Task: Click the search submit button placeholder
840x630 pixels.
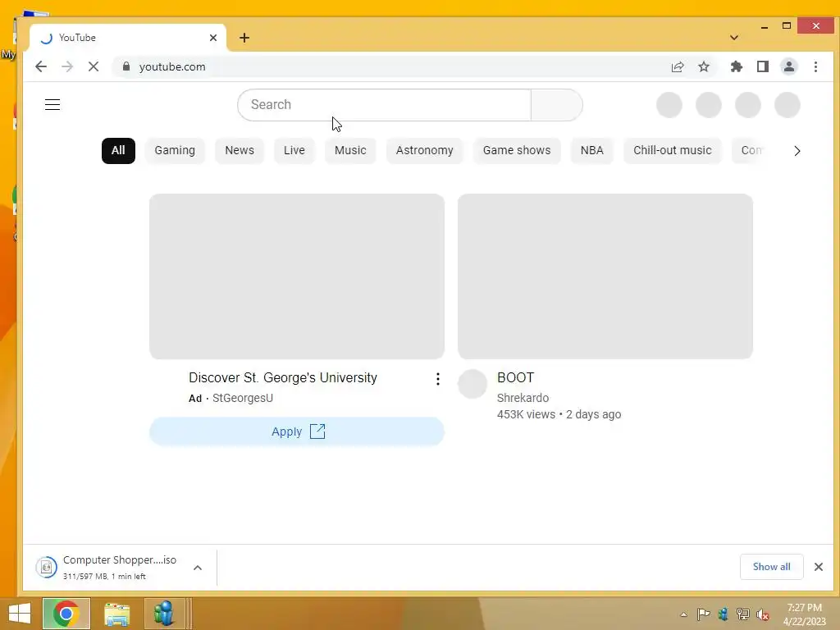Action: pos(557,104)
